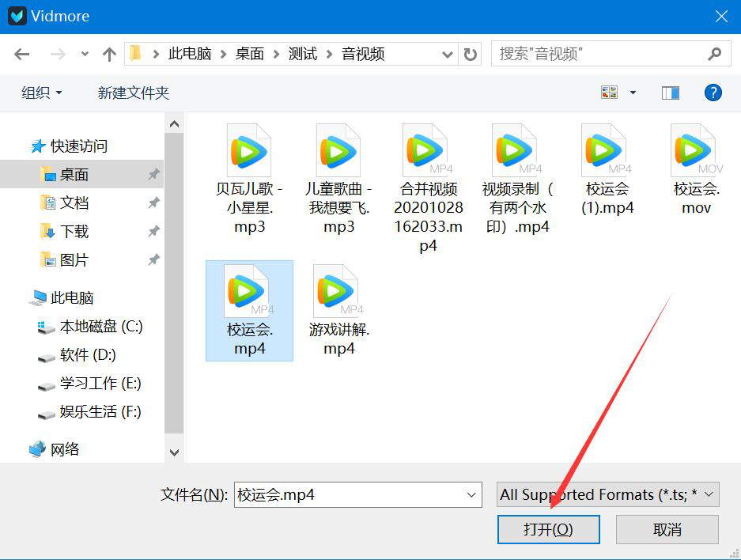Select the 校运会.mov file thumbnail
Viewport: 741px width, 560px height.
coord(694,150)
